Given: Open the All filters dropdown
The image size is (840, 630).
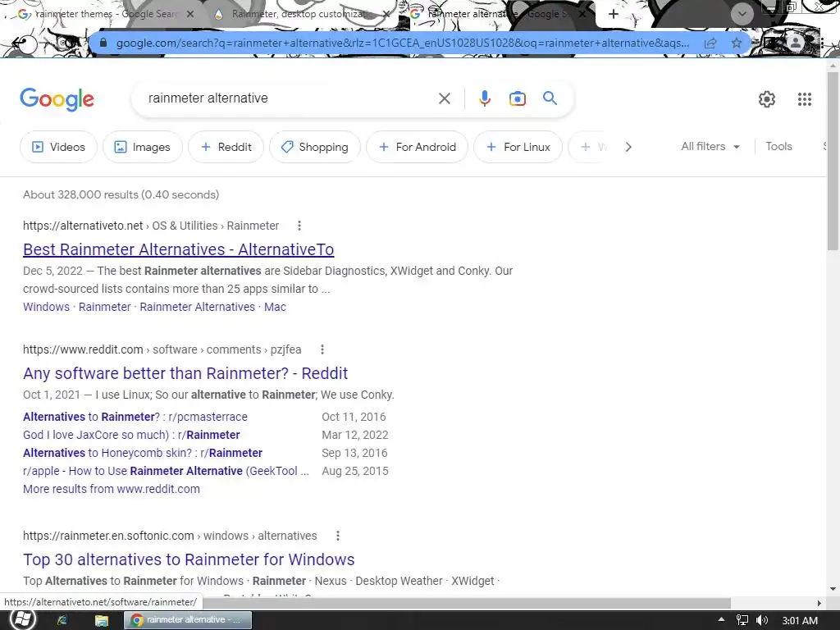Looking at the screenshot, I should point(710,146).
